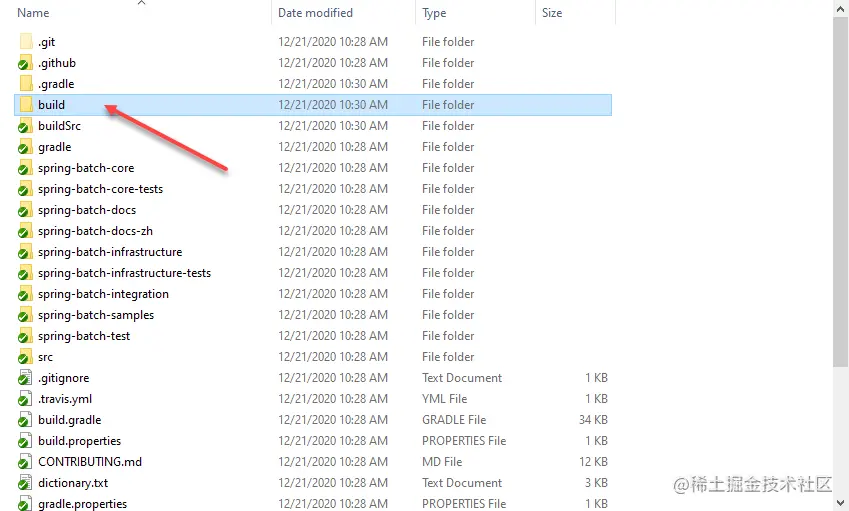Screen dimensions: 849x511
Task: Select the gradle folder name
Action: point(55,147)
